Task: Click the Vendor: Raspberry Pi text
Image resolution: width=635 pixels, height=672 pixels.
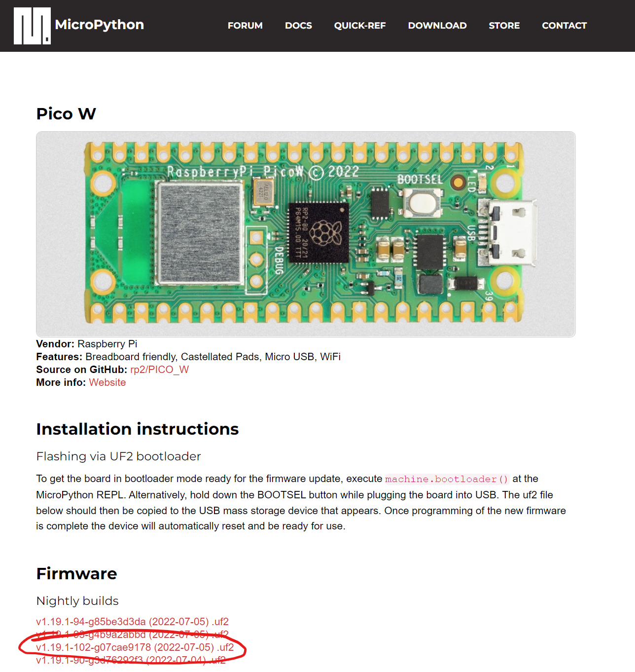Action: pyautogui.click(x=87, y=344)
